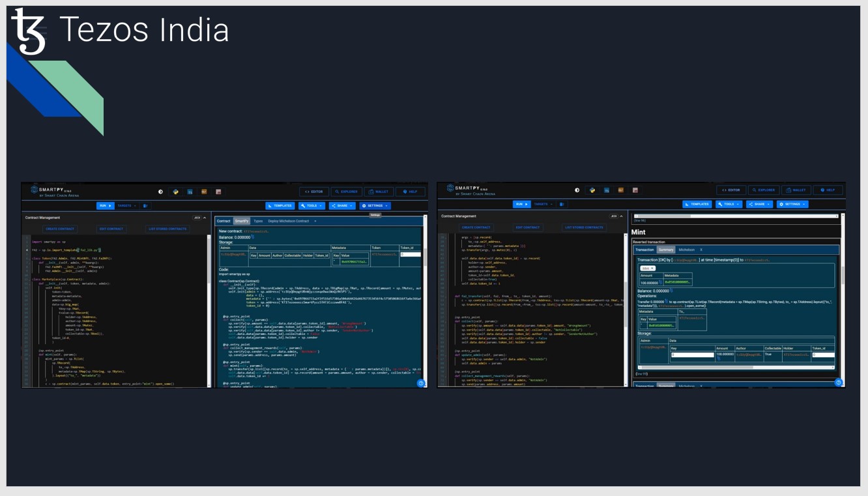Open Wallet in right screenshot
Screen dimensions: 868x496
click(796, 190)
